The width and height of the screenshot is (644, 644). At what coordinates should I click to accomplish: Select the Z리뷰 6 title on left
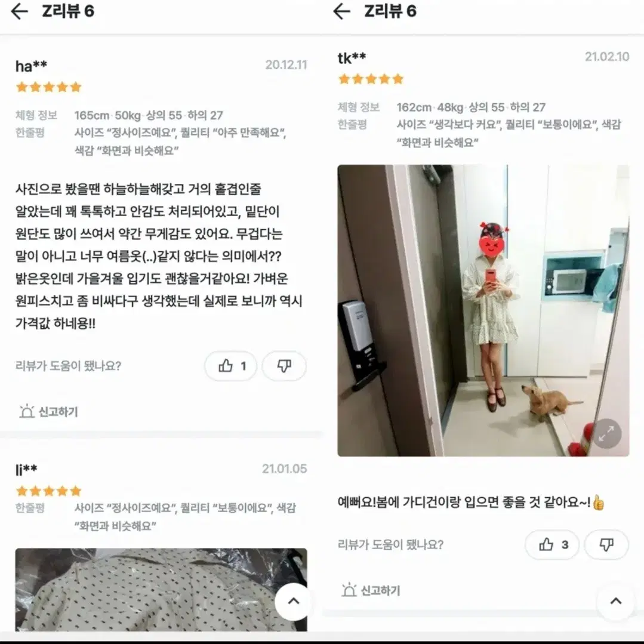click(x=68, y=11)
